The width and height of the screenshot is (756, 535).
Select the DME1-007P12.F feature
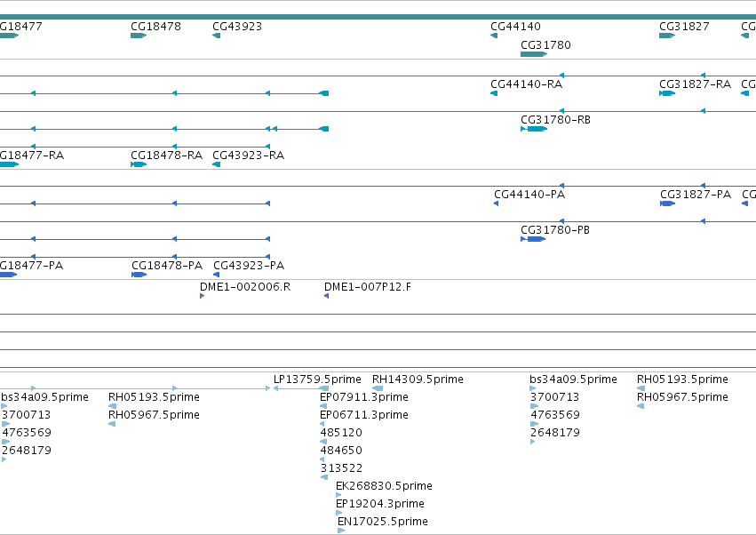tap(326, 296)
